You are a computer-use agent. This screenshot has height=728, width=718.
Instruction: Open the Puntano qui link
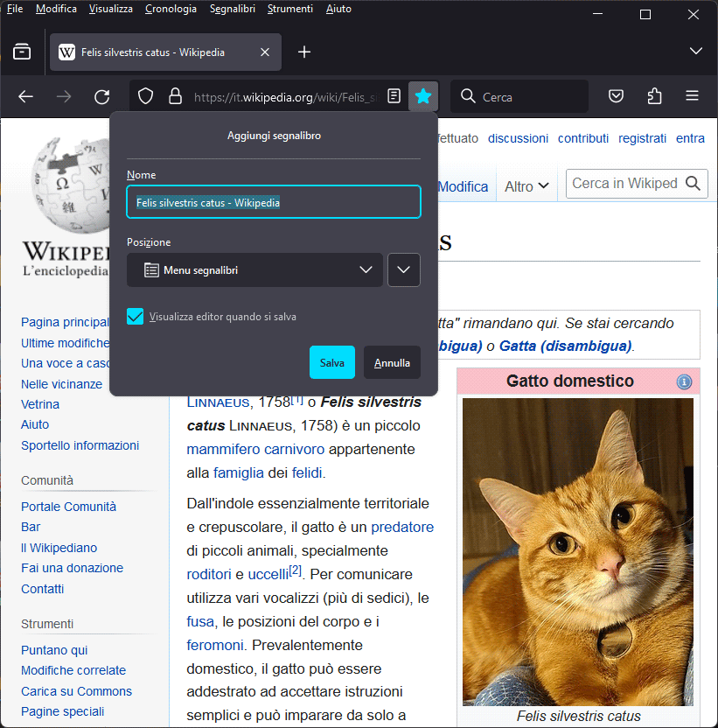click(x=54, y=650)
